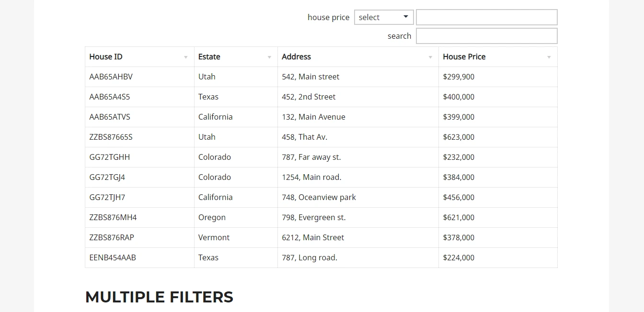Sort by the House Price header label
The width and height of the screenshot is (644, 312).
[x=464, y=56]
